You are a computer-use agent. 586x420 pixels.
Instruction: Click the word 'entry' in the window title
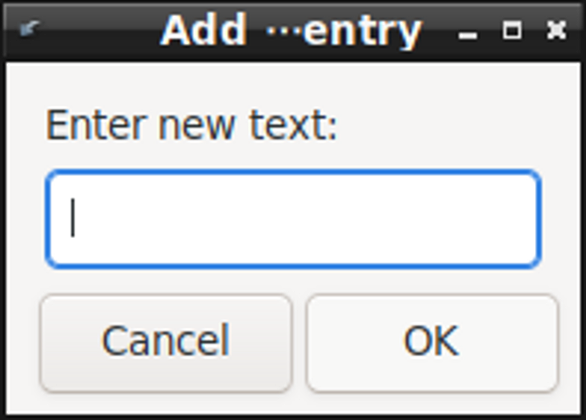point(363,33)
